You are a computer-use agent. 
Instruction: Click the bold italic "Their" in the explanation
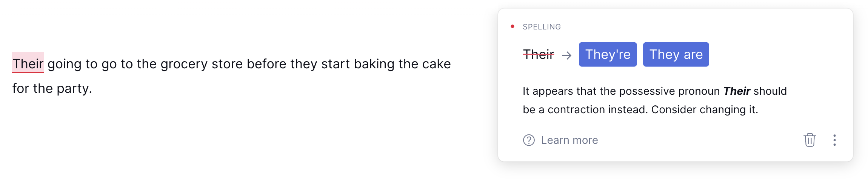pyautogui.click(x=737, y=91)
